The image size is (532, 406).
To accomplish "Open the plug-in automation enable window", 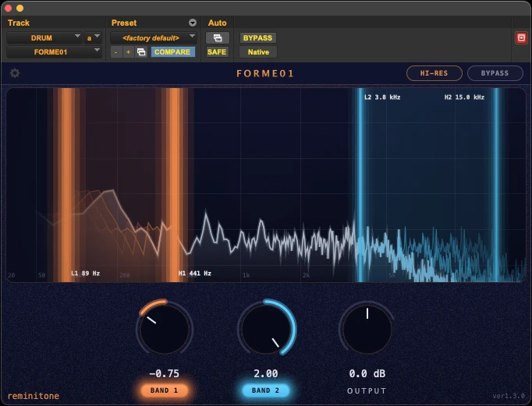I will 218,37.
